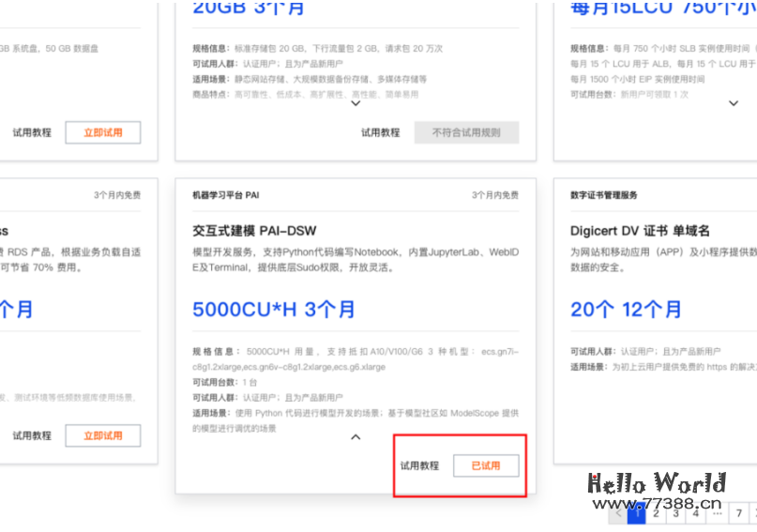
Task: Open 试用教程 link on the RDS database card
Action: click(x=32, y=435)
